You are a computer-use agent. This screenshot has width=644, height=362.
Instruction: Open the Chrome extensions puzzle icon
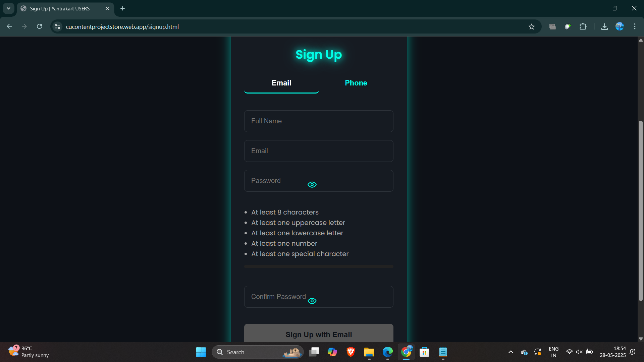coord(583,27)
